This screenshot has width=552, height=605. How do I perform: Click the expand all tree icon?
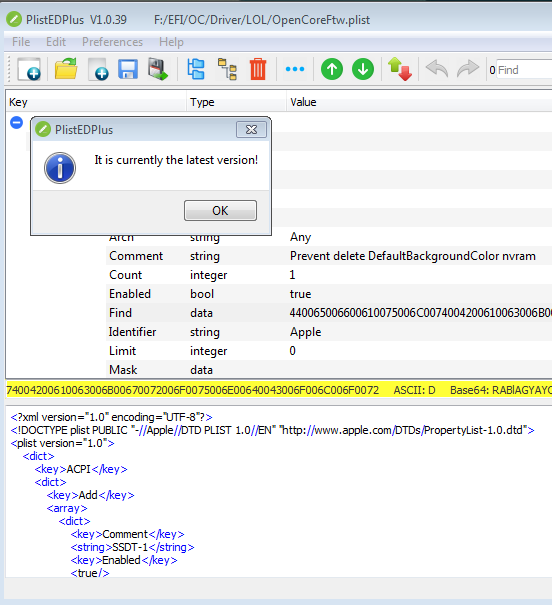(x=196, y=69)
